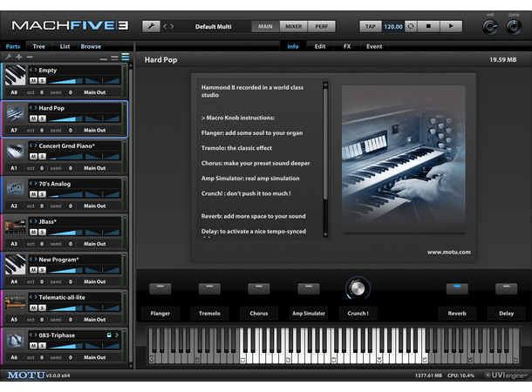Screen dimensions: 532x392
Task: Open preset arrows for 70's Analog
Action: point(33,183)
